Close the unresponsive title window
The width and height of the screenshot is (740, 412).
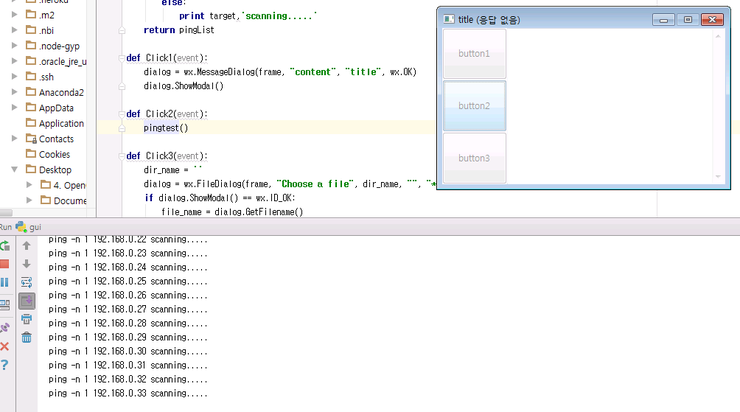tap(712, 20)
